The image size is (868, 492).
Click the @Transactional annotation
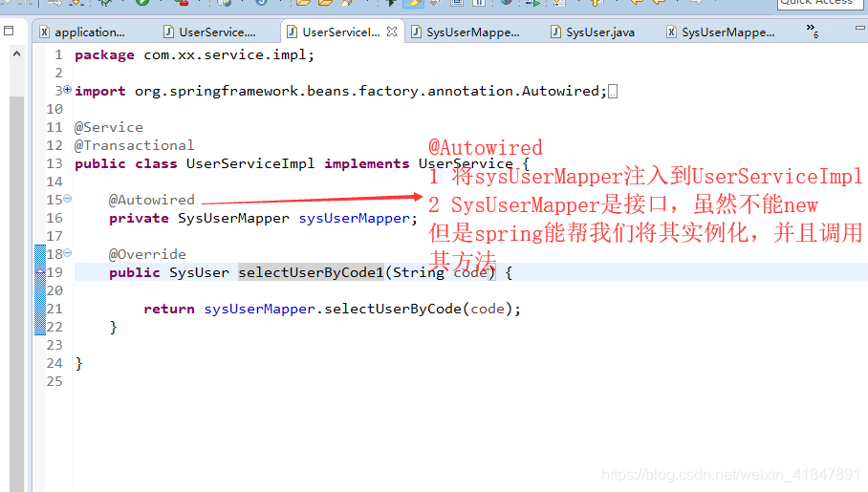point(135,145)
